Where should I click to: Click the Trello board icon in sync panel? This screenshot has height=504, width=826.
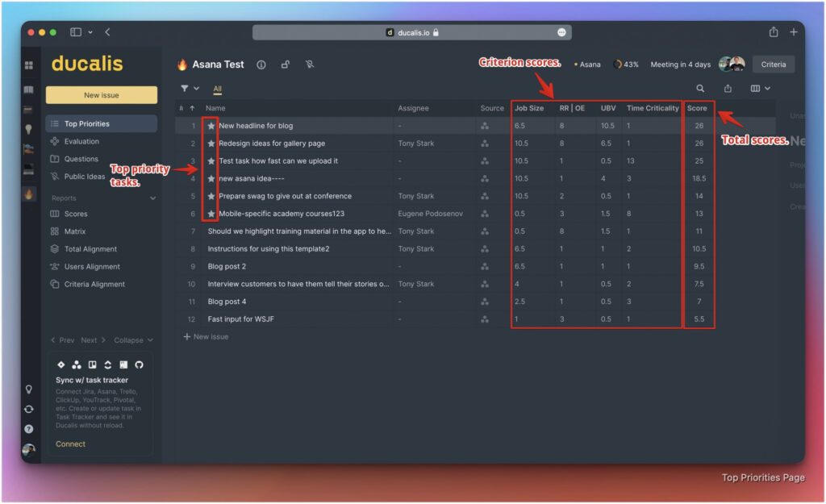click(x=92, y=364)
